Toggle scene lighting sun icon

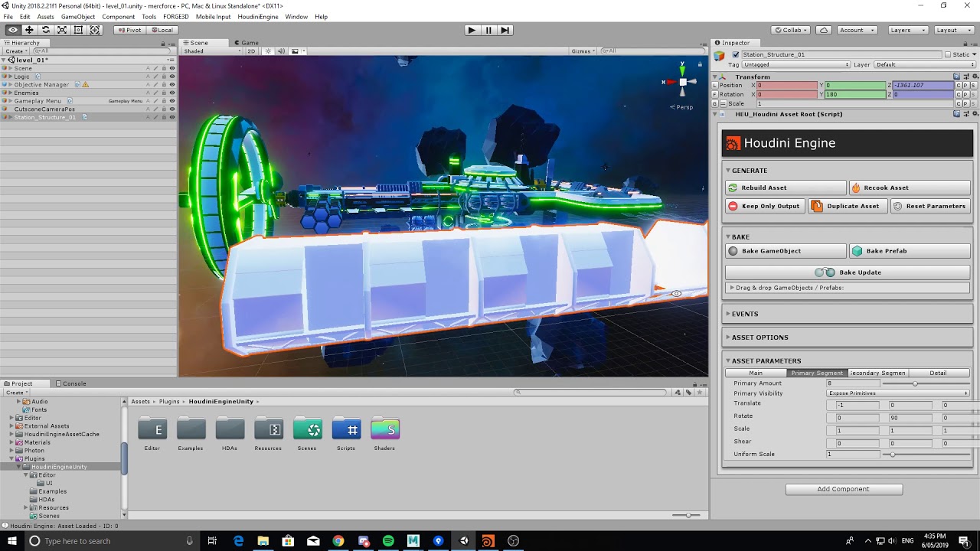click(x=268, y=51)
